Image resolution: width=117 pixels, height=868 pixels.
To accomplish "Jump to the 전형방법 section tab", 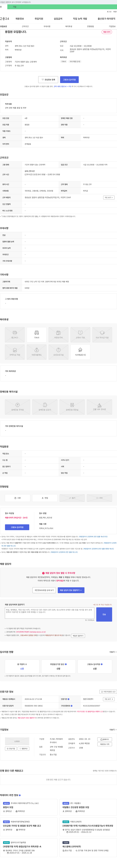I will [90, 26].
